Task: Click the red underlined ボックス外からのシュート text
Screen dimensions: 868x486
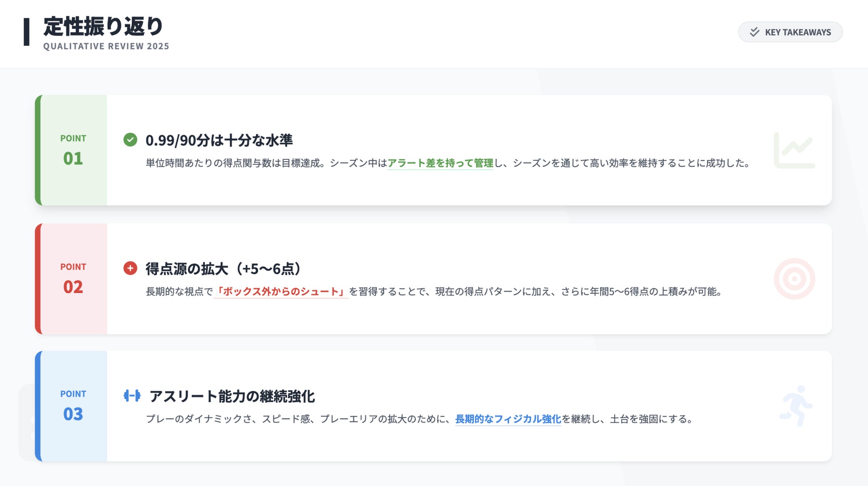Action: (x=280, y=291)
